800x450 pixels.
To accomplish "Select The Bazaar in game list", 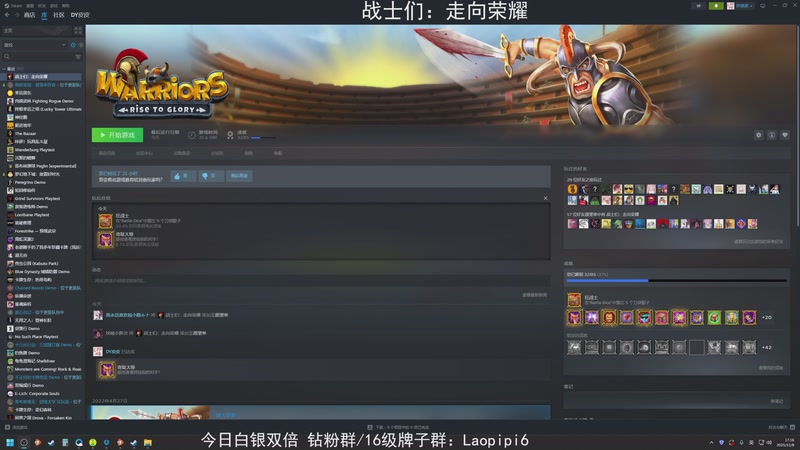I will coord(42,134).
